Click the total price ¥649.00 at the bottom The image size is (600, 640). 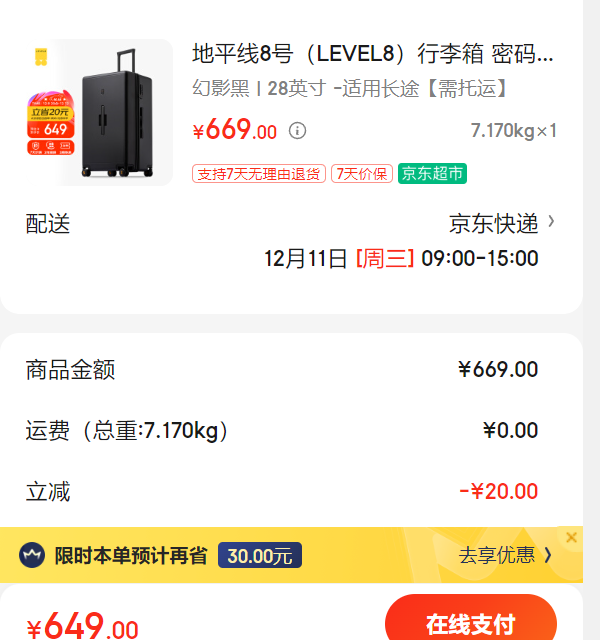pos(82,625)
